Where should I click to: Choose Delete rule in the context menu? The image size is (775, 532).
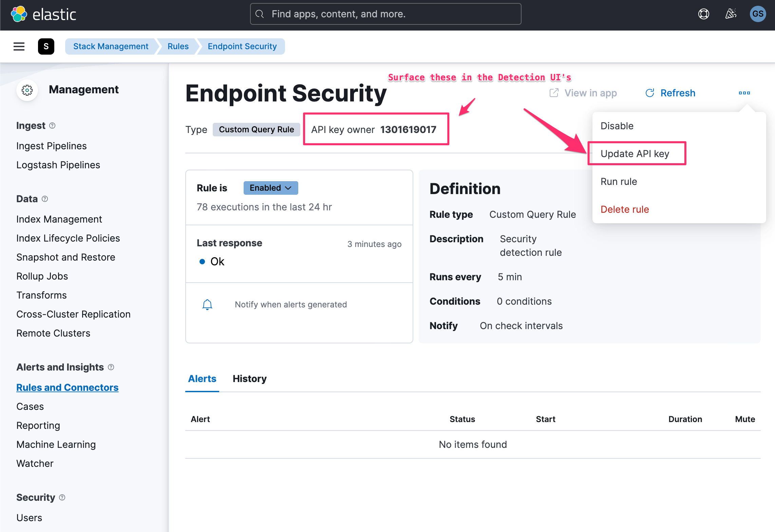click(624, 209)
